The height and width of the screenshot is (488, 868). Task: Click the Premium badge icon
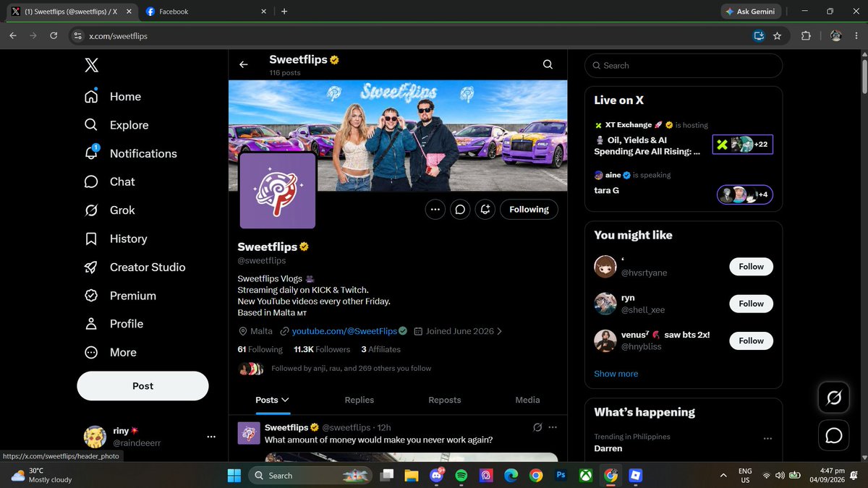91,296
